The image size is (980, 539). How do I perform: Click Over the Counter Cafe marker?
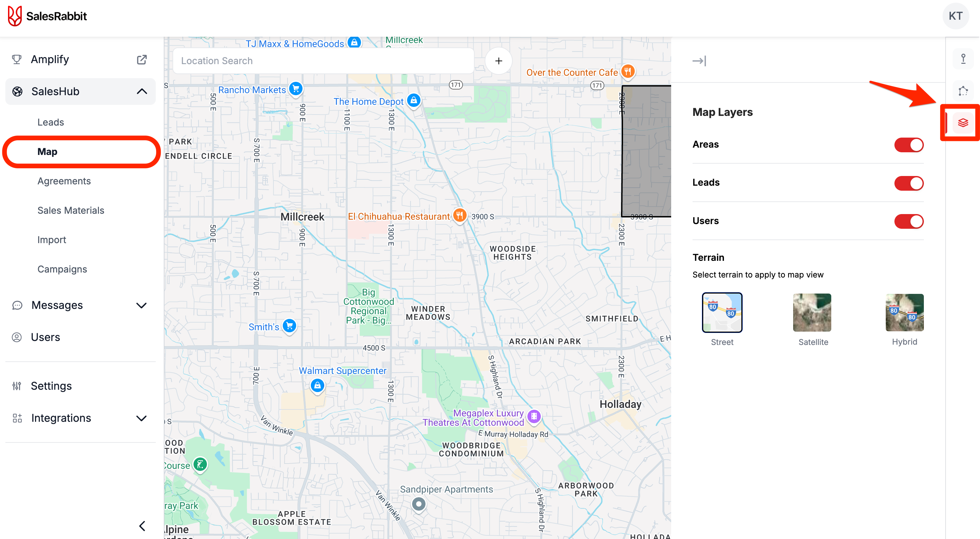[x=628, y=71]
